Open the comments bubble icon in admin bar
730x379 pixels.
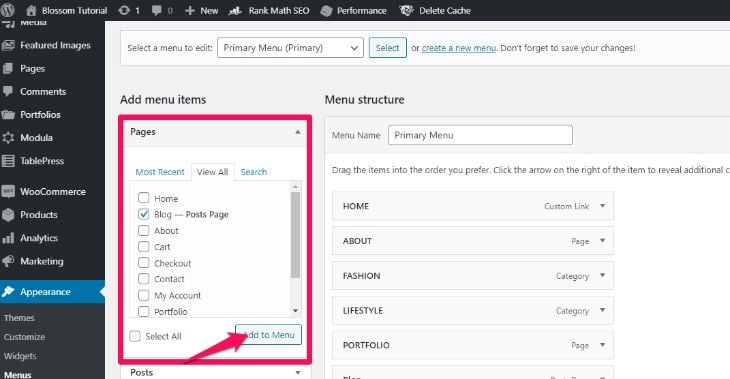pos(157,10)
